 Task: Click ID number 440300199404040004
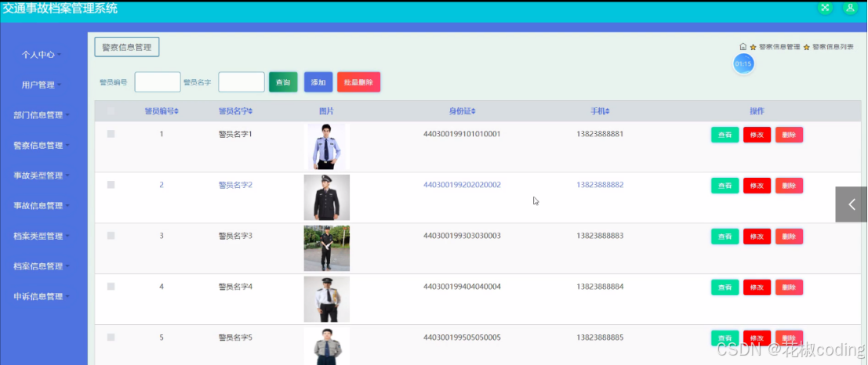click(463, 287)
